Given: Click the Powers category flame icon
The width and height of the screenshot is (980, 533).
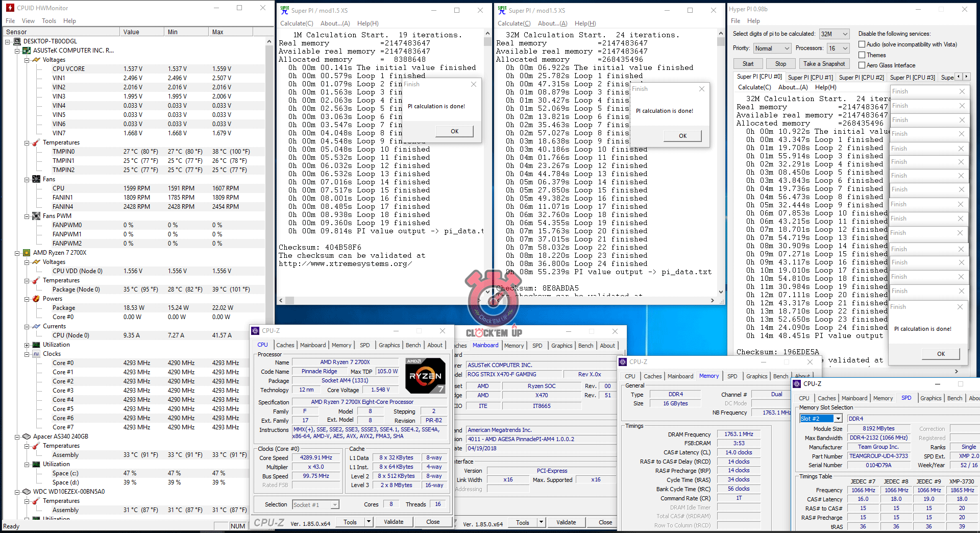Looking at the screenshot, I should (36, 299).
